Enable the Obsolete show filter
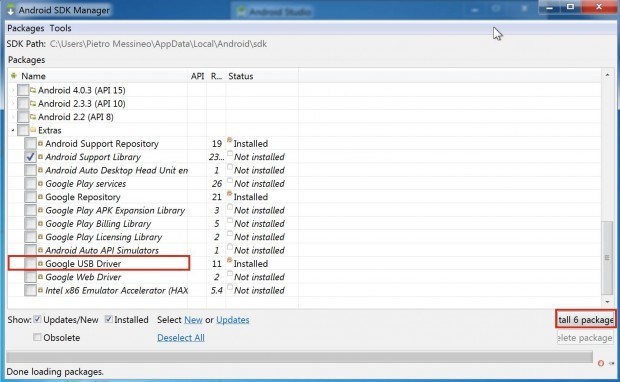 [x=37, y=337]
